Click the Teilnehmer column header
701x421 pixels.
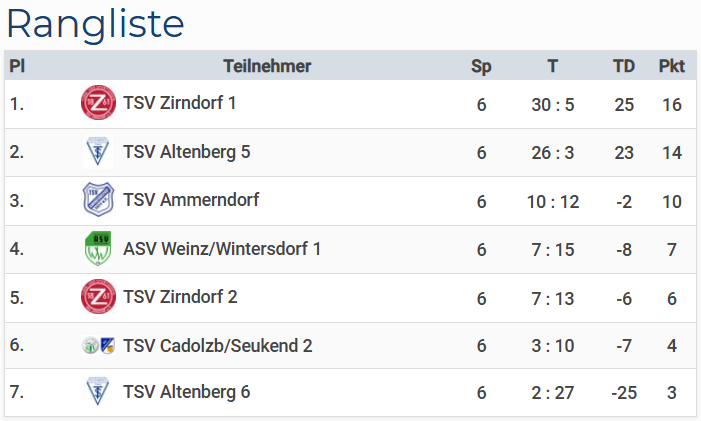pos(267,67)
